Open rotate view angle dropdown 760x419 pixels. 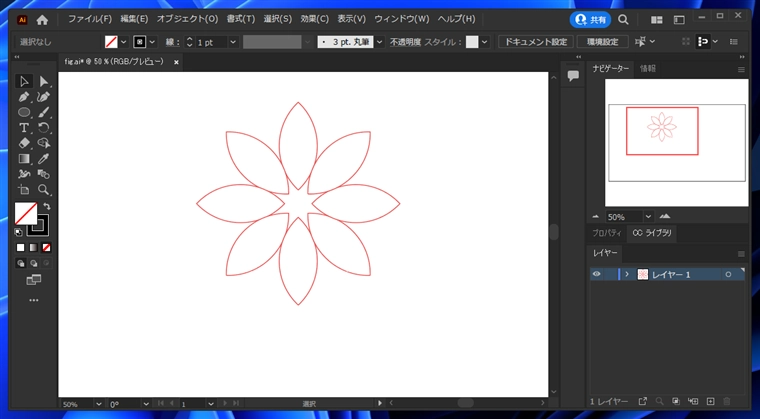click(x=145, y=403)
